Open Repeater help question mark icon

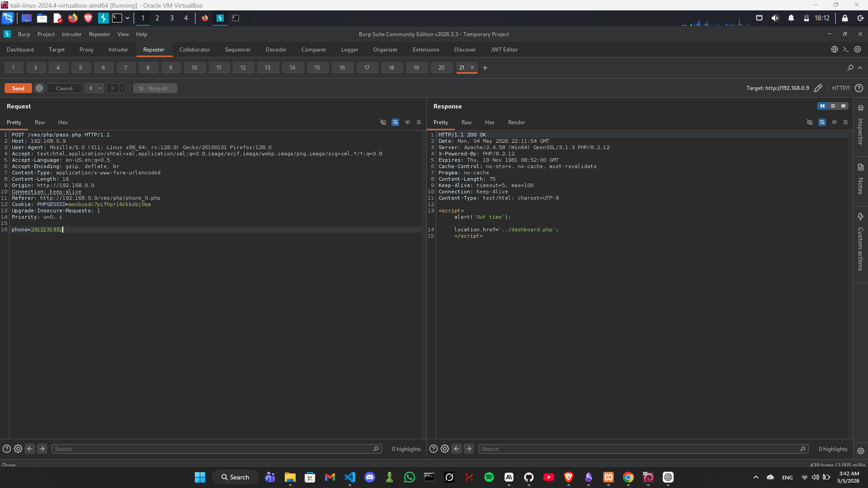(859, 88)
